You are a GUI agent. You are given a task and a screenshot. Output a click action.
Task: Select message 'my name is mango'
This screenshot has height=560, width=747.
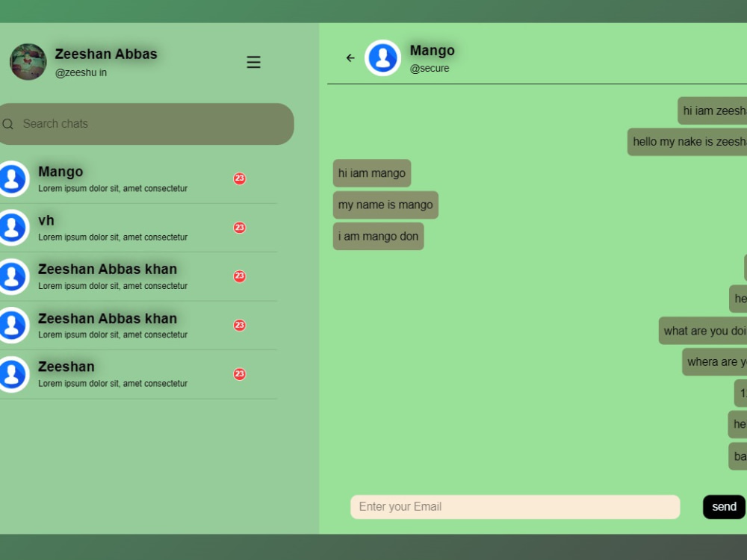(385, 205)
